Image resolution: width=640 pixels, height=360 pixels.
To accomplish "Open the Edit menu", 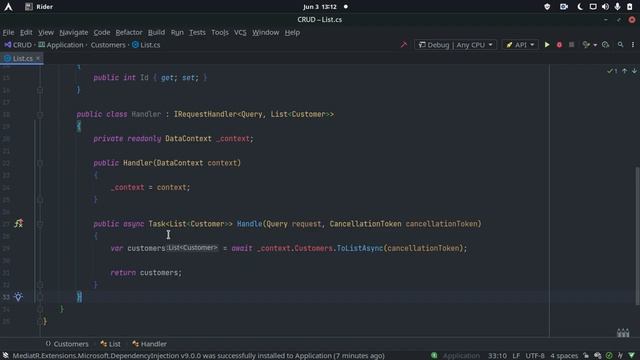I will coord(26,32).
